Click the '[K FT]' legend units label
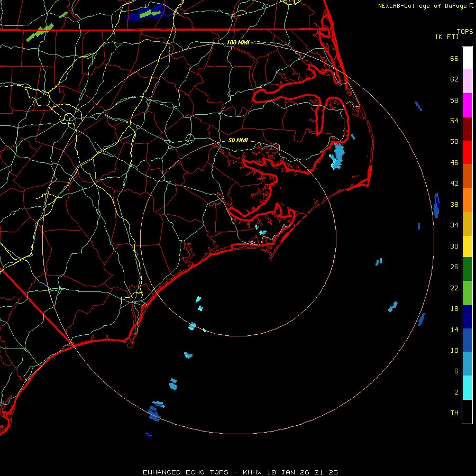Viewport: 476px width, 476px height. (447, 36)
